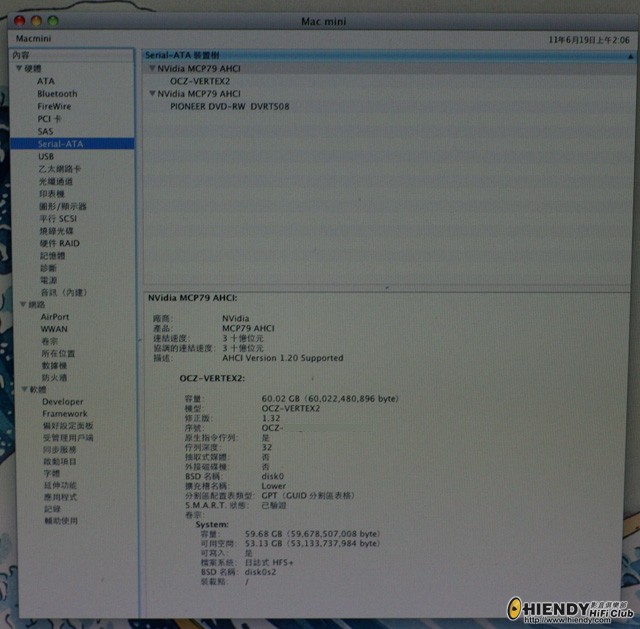
Task: Open the 防火牆 firewall entry
Action: [x=54, y=378]
